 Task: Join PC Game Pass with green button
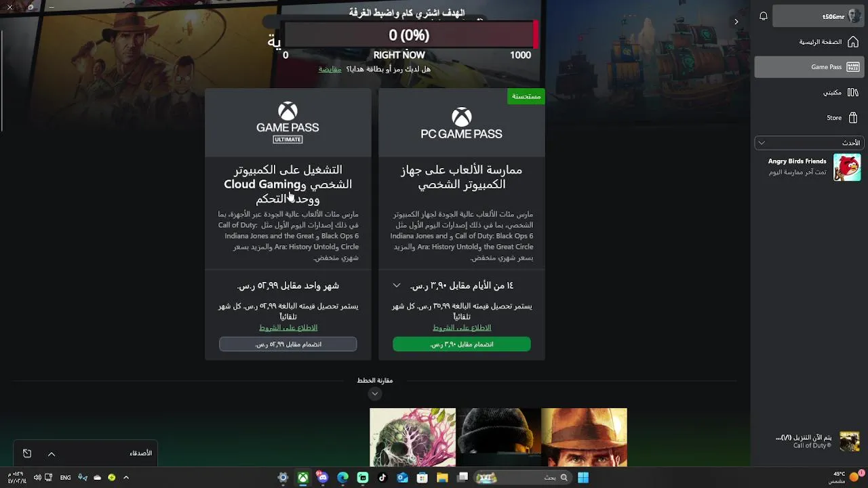click(462, 344)
